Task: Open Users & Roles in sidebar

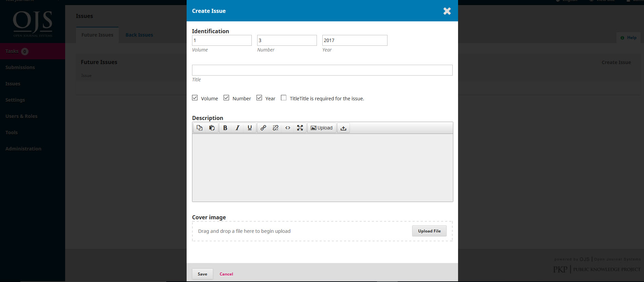Action: pyautogui.click(x=33, y=116)
